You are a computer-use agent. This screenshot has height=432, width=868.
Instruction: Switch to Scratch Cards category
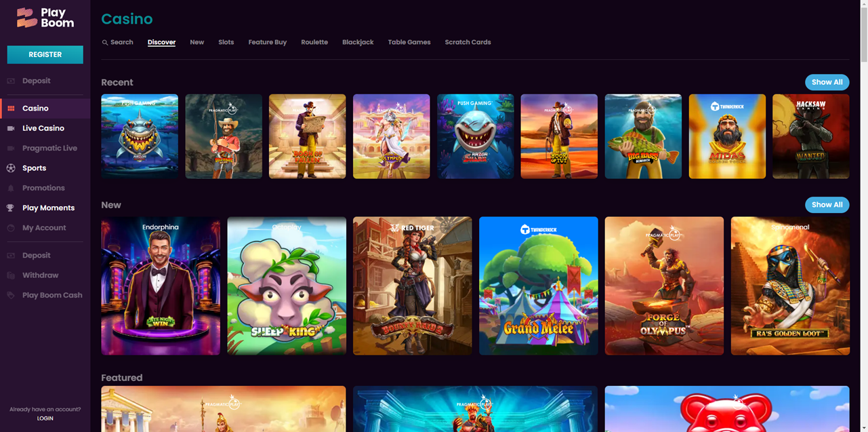click(x=468, y=42)
